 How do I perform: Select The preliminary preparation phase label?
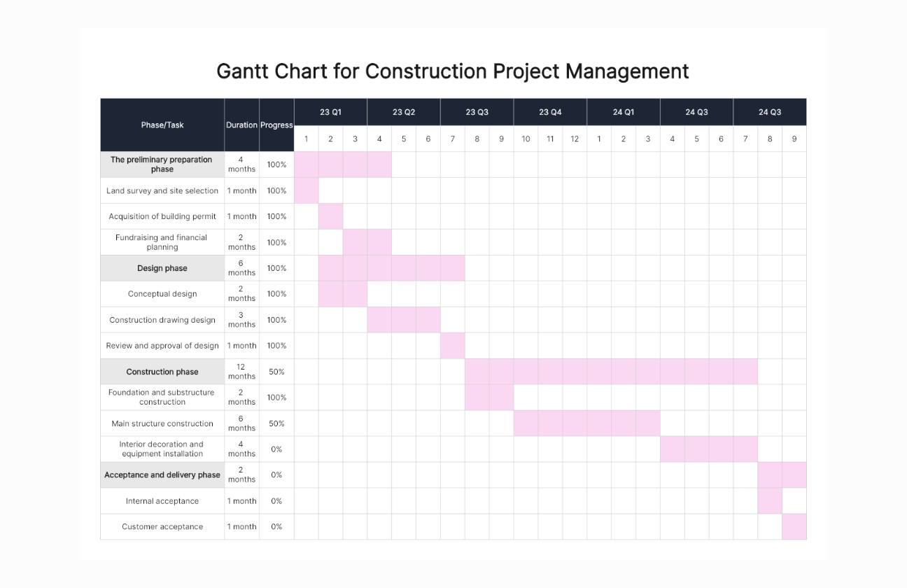[x=162, y=164]
